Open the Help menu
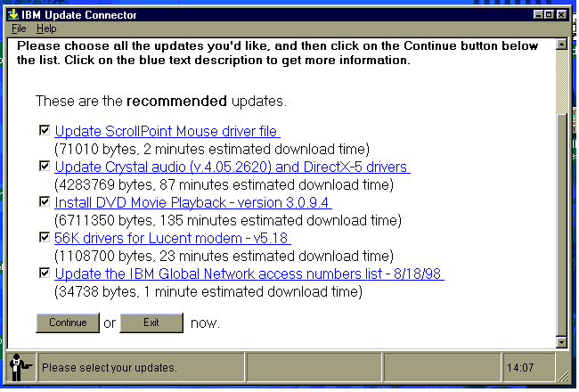The width and height of the screenshot is (579, 392). coord(46,29)
